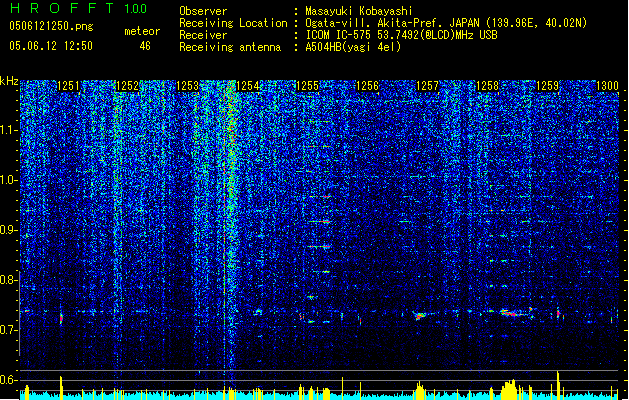This screenshot has width=629, height=400.
Task: Click the 0.7 frequency axis label
Action: point(9,330)
